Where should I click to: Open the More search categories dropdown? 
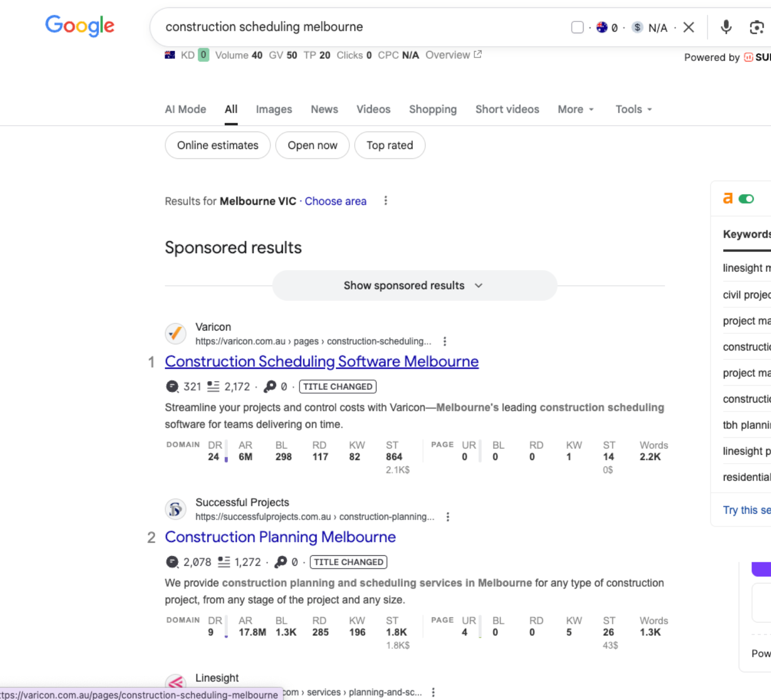coord(575,109)
